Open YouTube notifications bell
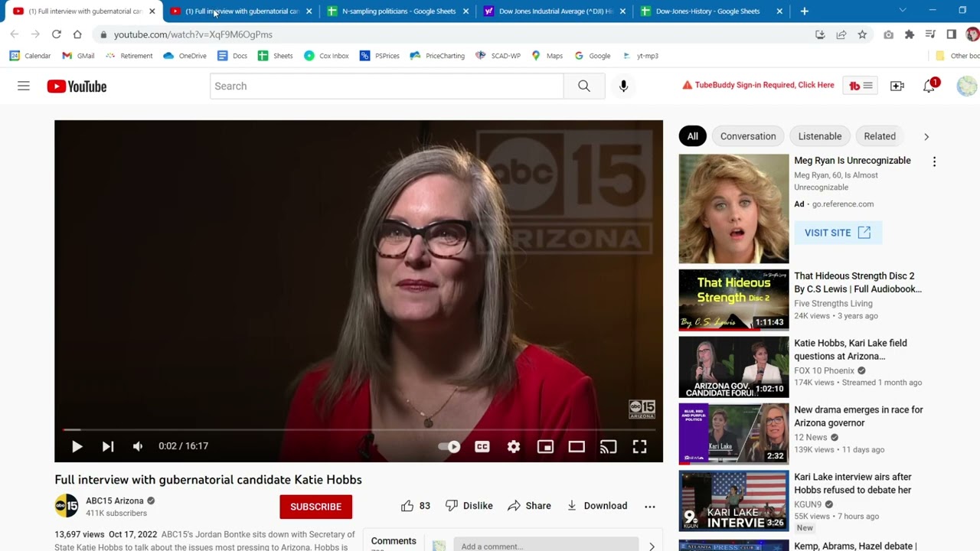This screenshot has height=551, width=980. (929, 86)
